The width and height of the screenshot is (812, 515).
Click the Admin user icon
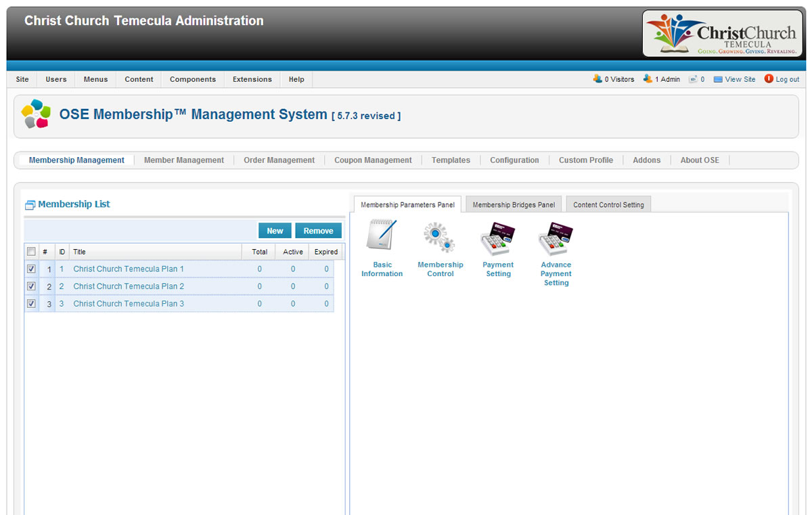[648, 79]
